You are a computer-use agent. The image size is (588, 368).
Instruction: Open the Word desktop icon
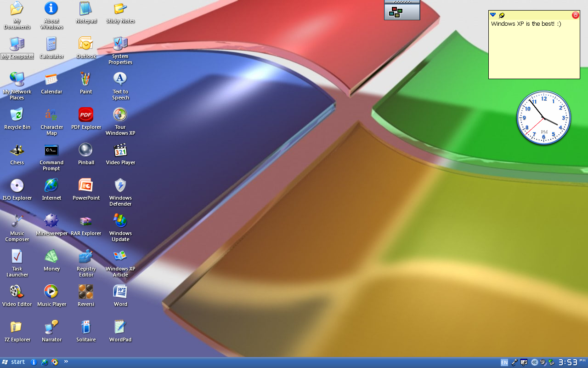point(120,295)
